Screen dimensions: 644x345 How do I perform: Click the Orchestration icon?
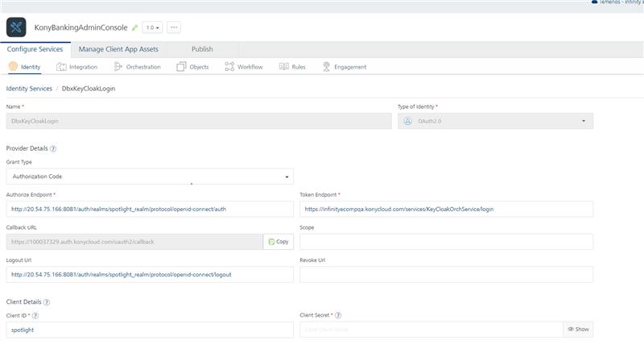click(x=118, y=67)
